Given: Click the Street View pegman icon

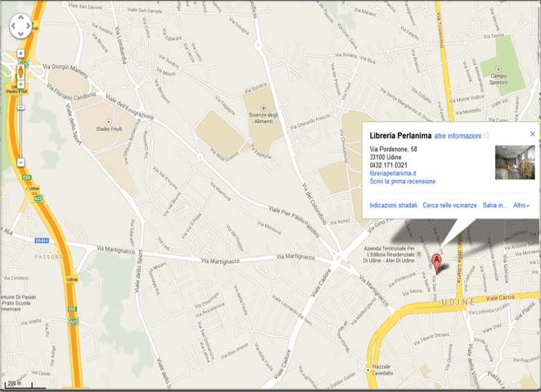Looking at the screenshot, I should pos(20,72).
